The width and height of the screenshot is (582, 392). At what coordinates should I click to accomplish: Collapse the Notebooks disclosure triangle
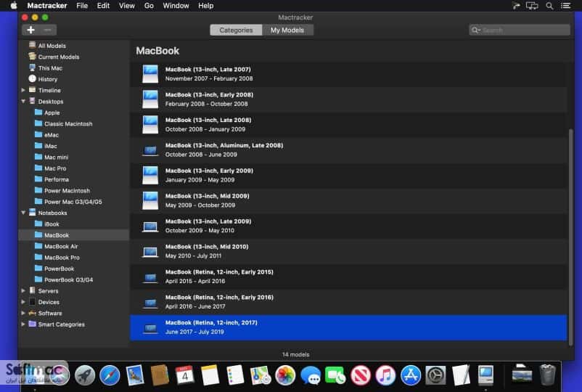23,213
